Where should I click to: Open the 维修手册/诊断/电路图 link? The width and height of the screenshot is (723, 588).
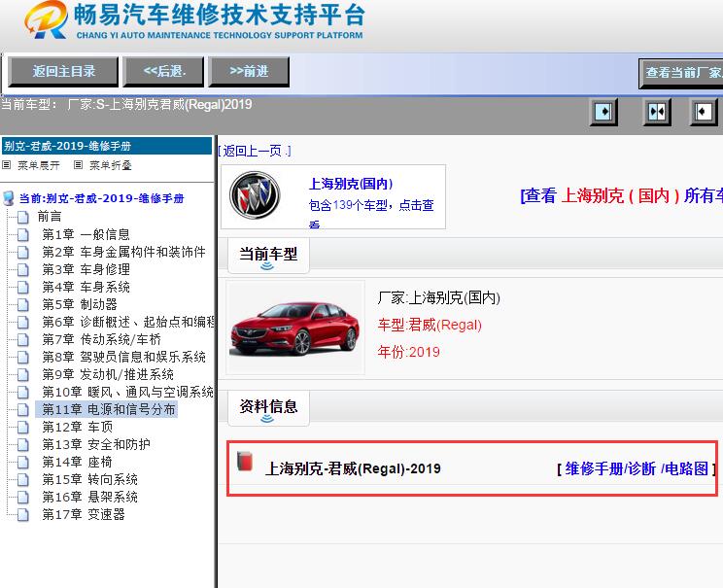[637, 468]
